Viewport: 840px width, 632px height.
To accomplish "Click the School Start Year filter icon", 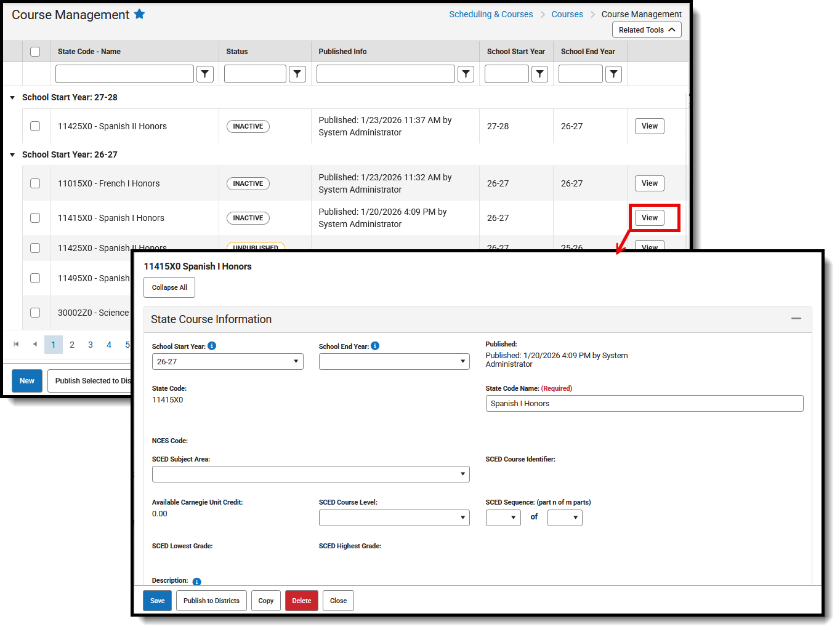I will click(539, 73).
